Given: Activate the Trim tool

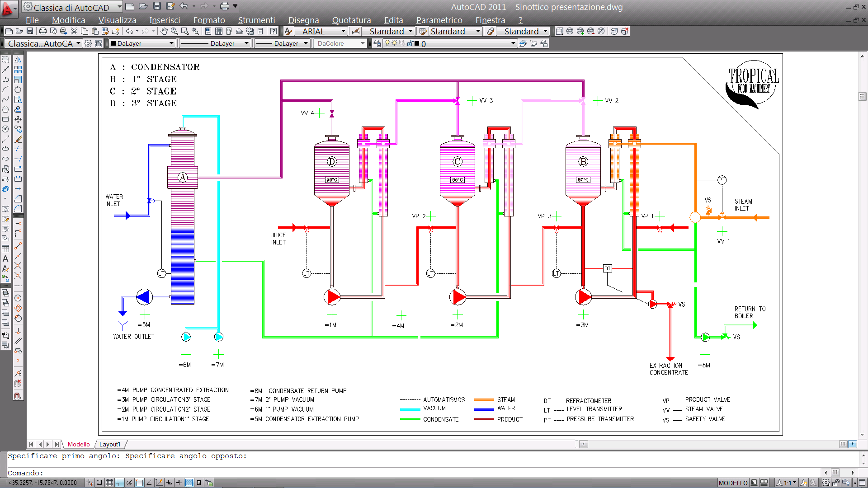Looking at the screenshot, I should [x=18, y=149].
